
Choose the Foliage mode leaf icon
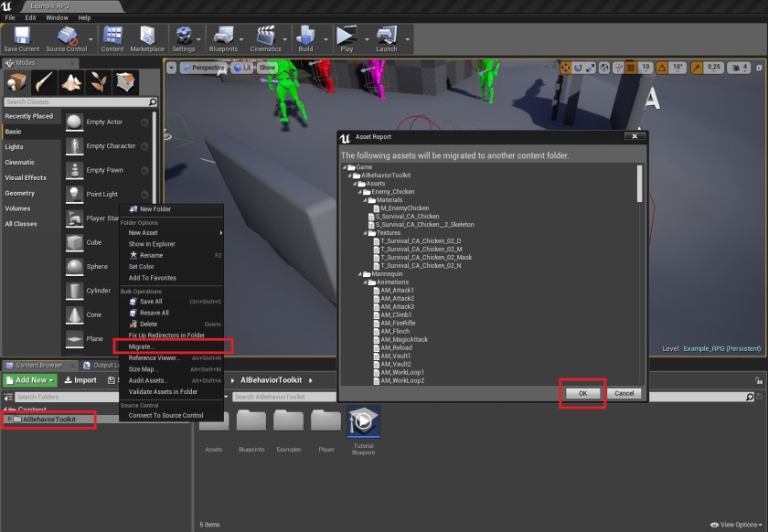[x=98, y=82]
